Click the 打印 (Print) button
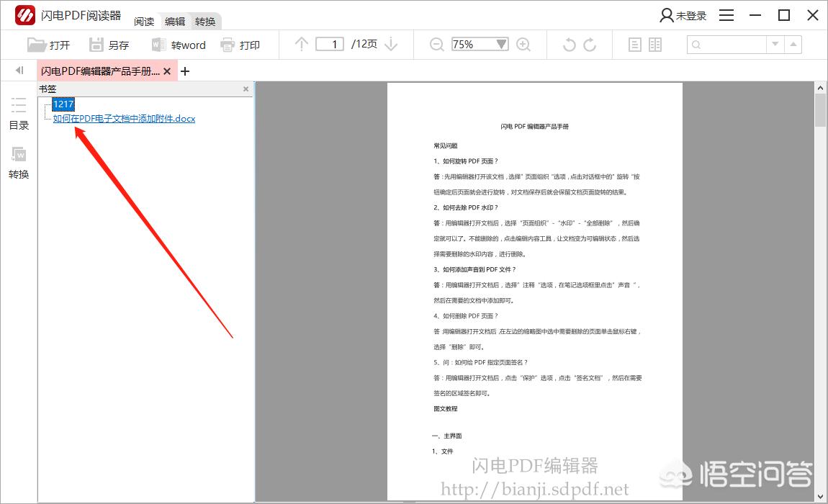This screenshot has width=828, height=504. tap(240, 45)
